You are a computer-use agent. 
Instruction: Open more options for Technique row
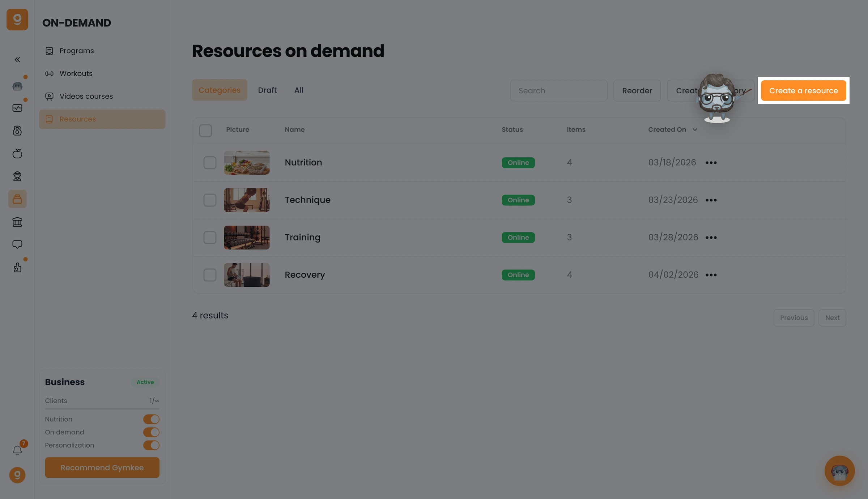[x=711, y=200]
